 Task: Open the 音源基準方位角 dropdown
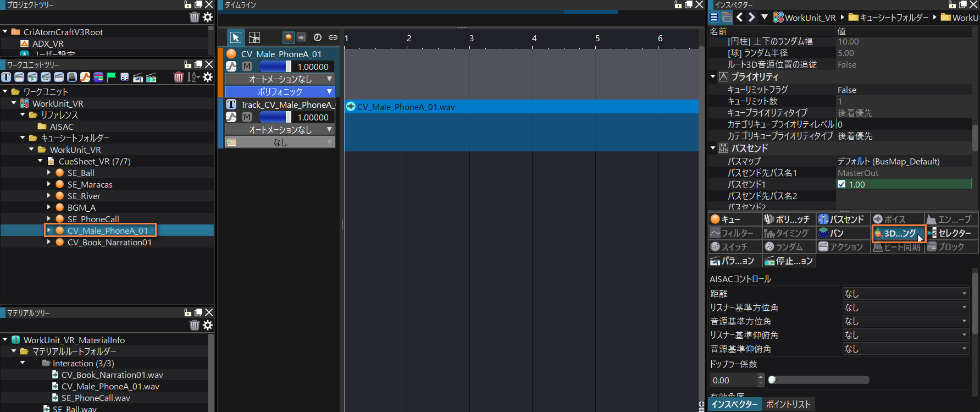[906, 321]
